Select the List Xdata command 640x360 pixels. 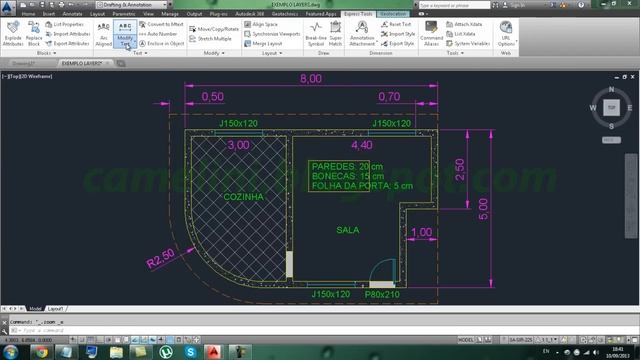click(460, 34)
